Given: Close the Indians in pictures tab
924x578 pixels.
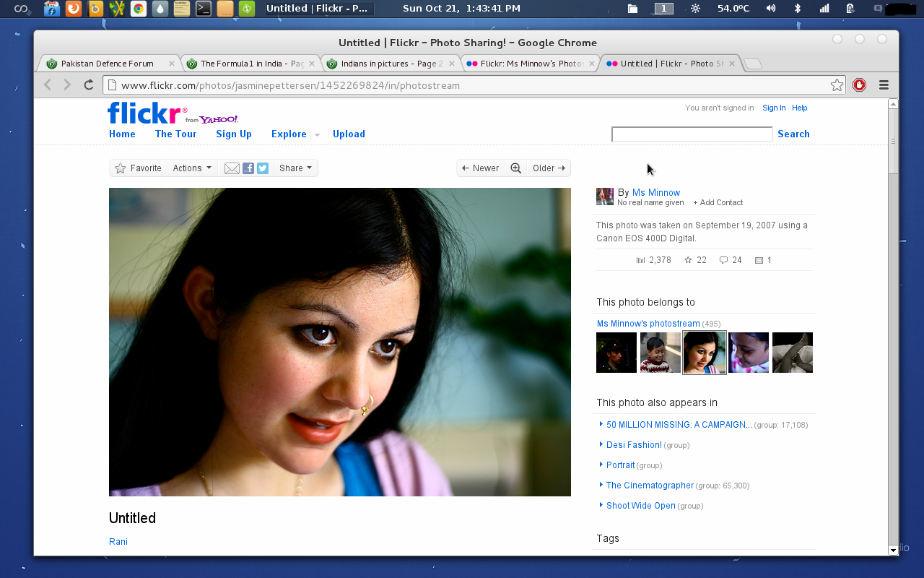Looking at the screenshot, I should tap(453, 64).
